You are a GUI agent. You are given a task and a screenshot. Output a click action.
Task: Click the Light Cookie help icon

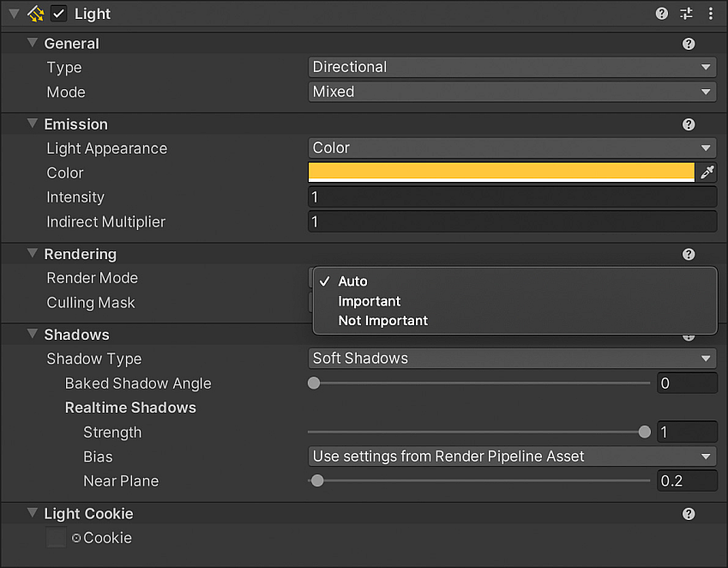[x=688, y=514]
